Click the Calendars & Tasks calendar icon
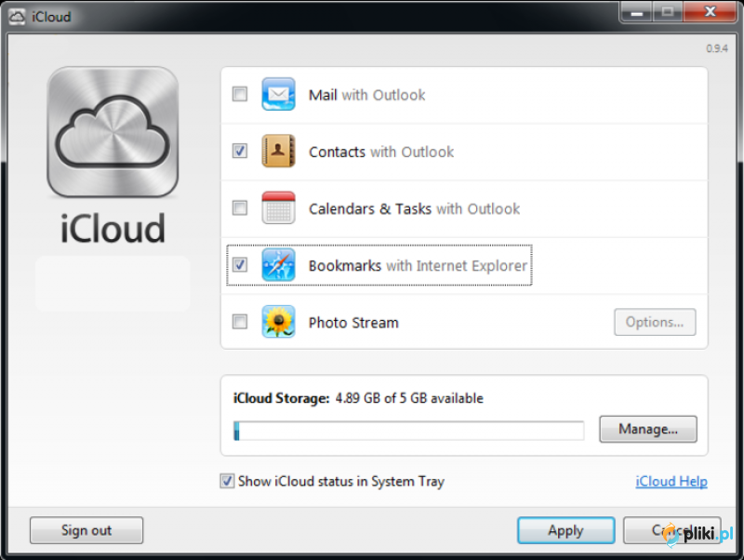Viewport: 744px width, 560px height. [278, 207]
